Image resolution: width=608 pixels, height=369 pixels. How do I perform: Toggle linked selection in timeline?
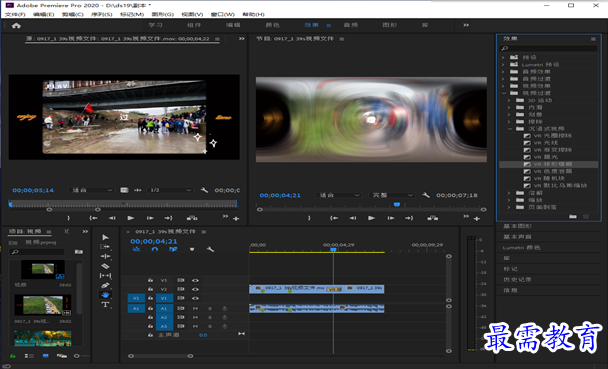click(155, 249)
